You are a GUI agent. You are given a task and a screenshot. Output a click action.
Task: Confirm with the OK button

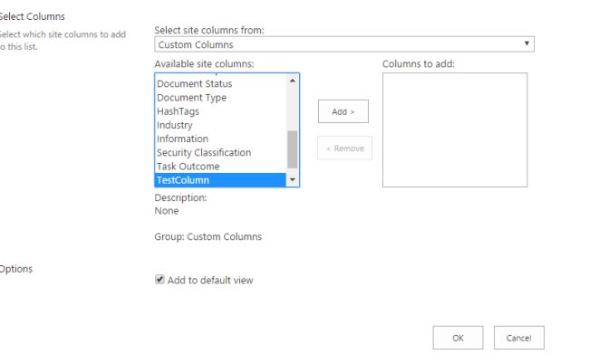(x=458, y=338)
